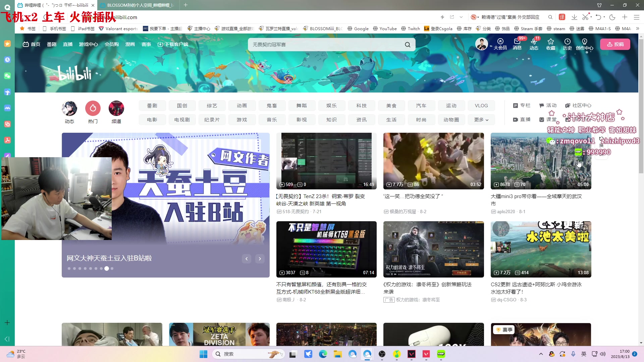Show previous carousel slide arrow

click(247, 258)
